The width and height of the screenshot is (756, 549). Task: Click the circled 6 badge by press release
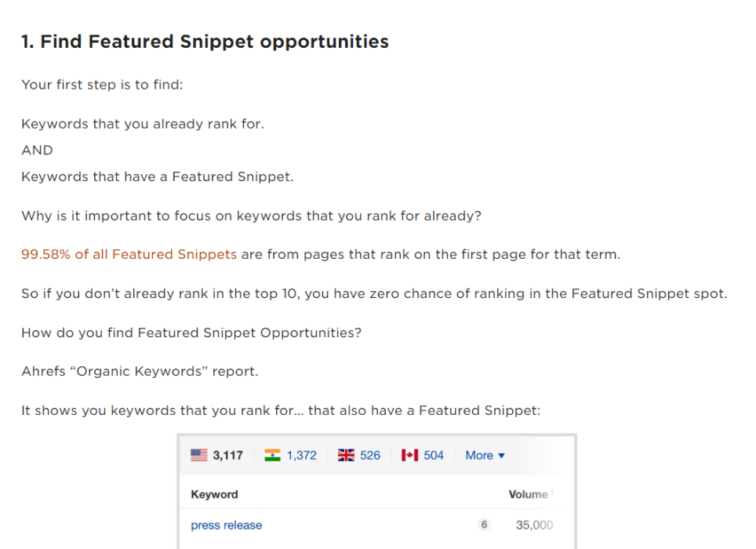[484, 525]
